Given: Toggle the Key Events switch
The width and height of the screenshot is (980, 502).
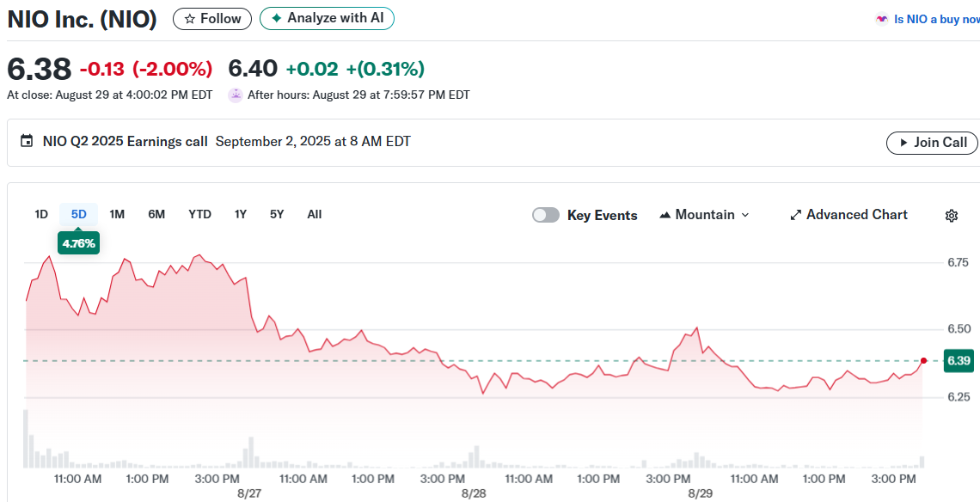Looking at the screenshot, I should (x=546, y=215).
